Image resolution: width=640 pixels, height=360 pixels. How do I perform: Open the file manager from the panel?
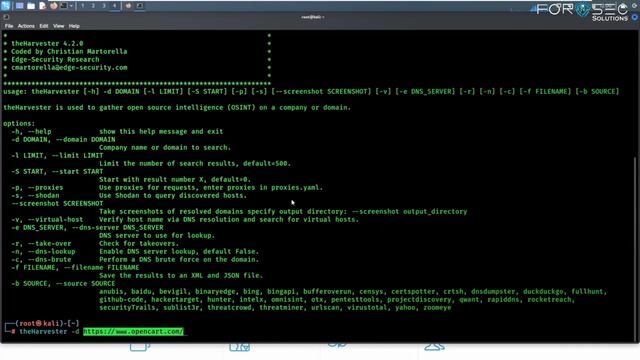31,6
